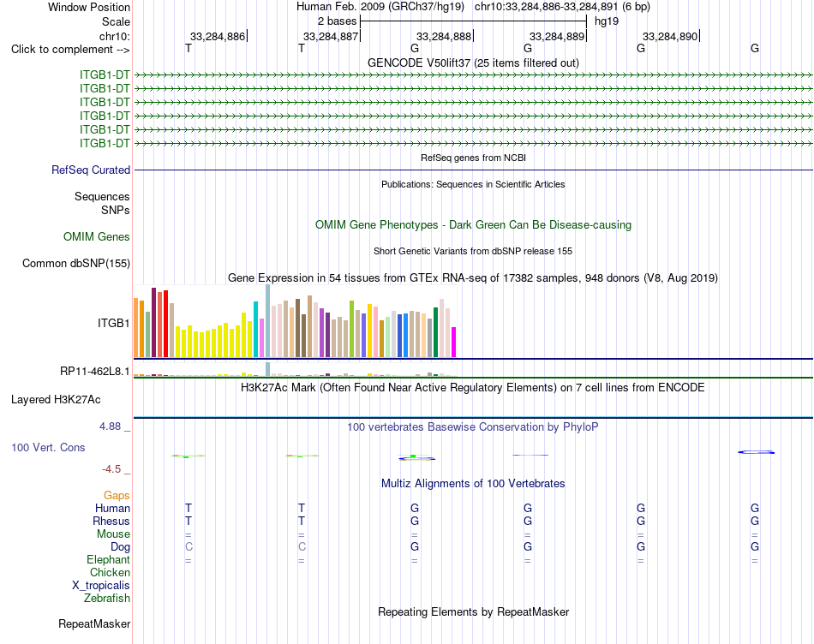The image size is (814, 644).
Task: Click the Common dbSNP(155) label
Action: (76, 263)
